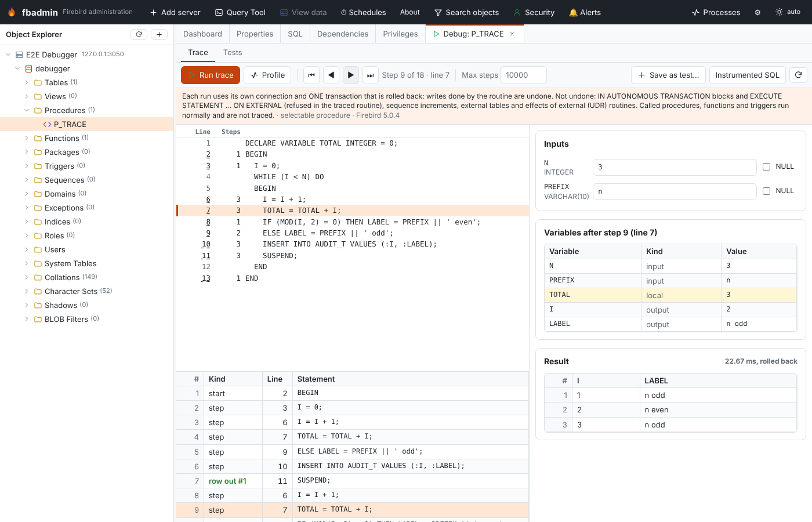Open the Dependencies tab
812x522 pixels.
(x=343, y=34)
